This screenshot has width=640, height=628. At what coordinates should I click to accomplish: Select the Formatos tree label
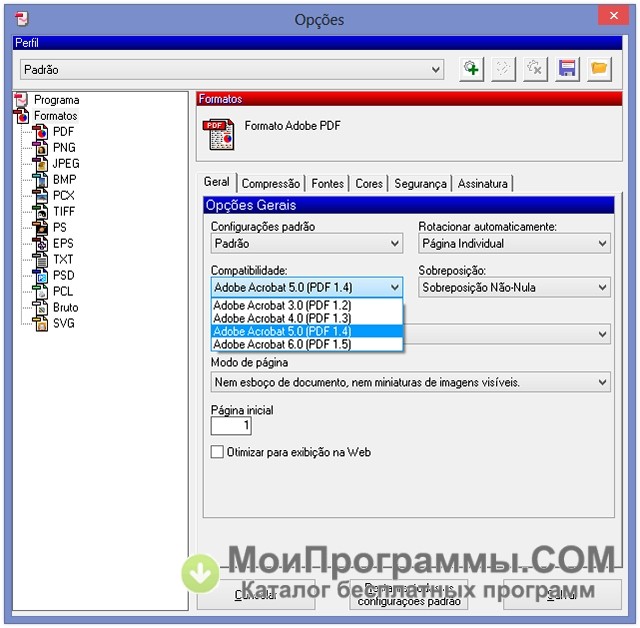pyautogui.click(x=56, y=116)
